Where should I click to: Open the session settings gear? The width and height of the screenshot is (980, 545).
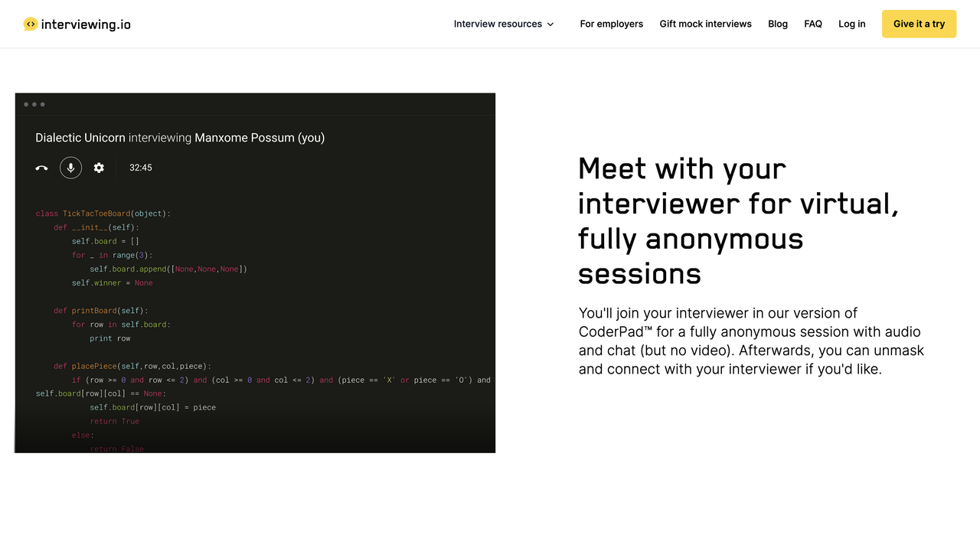click(99, 168)
